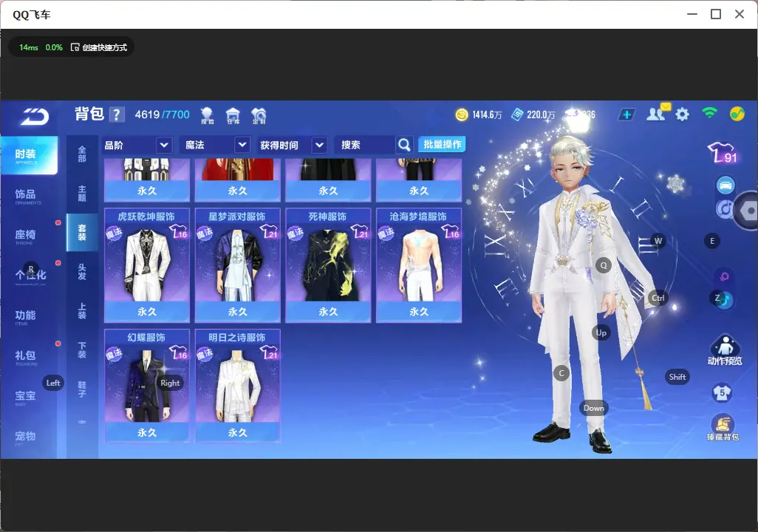Choose the 头发 hair sub-category
758x532 pixels.
pos(82,272)
